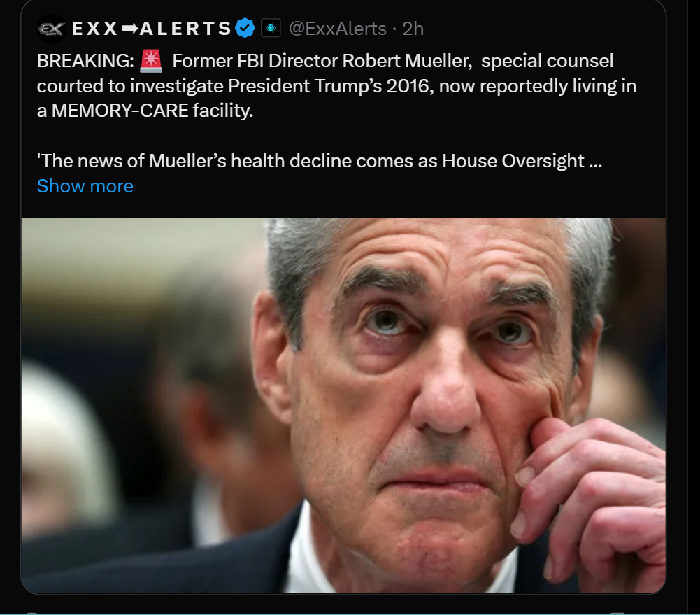Open the 2h timestamp permalink
The height and width of the screenshot is (615, 700).
click(x=413, y=29)
